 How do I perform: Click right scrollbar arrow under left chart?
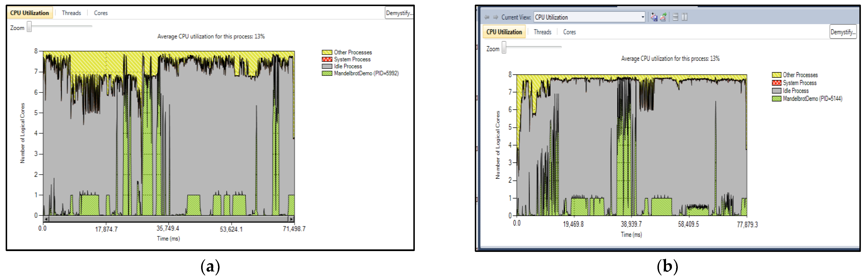pos(291,219)
